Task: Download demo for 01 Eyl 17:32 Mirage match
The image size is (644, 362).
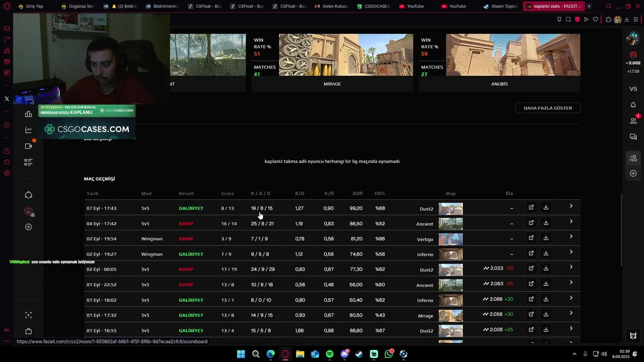Action: coord(546,314)
